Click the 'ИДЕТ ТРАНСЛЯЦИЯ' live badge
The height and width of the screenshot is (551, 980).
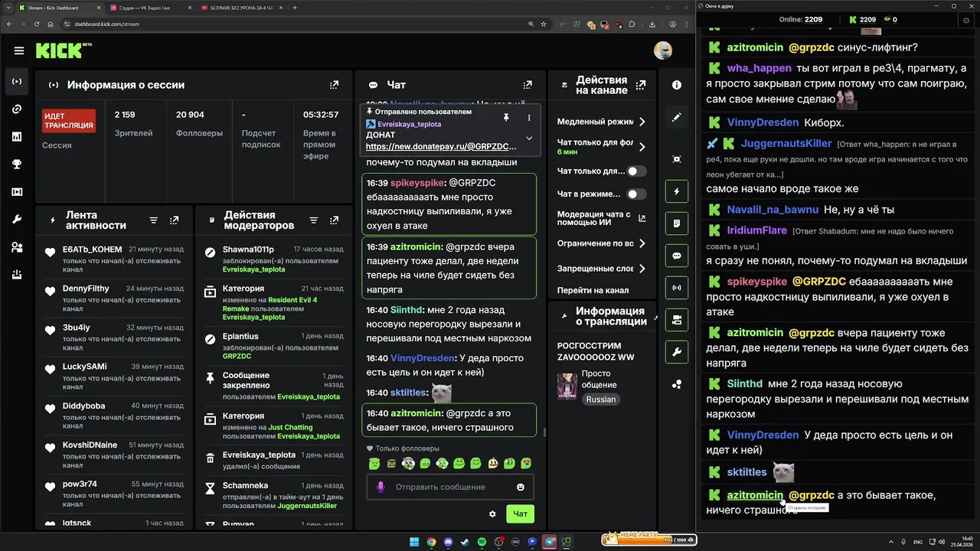coord(69,121)
